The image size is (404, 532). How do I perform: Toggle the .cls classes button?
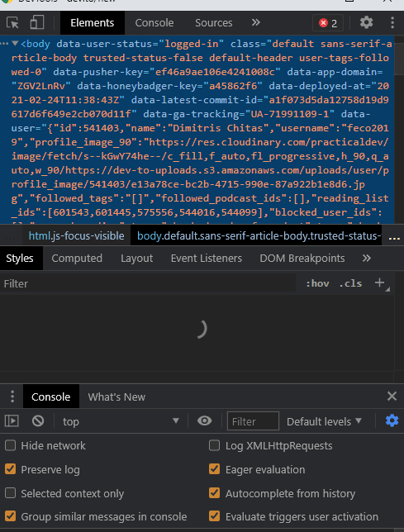[350, 283]
